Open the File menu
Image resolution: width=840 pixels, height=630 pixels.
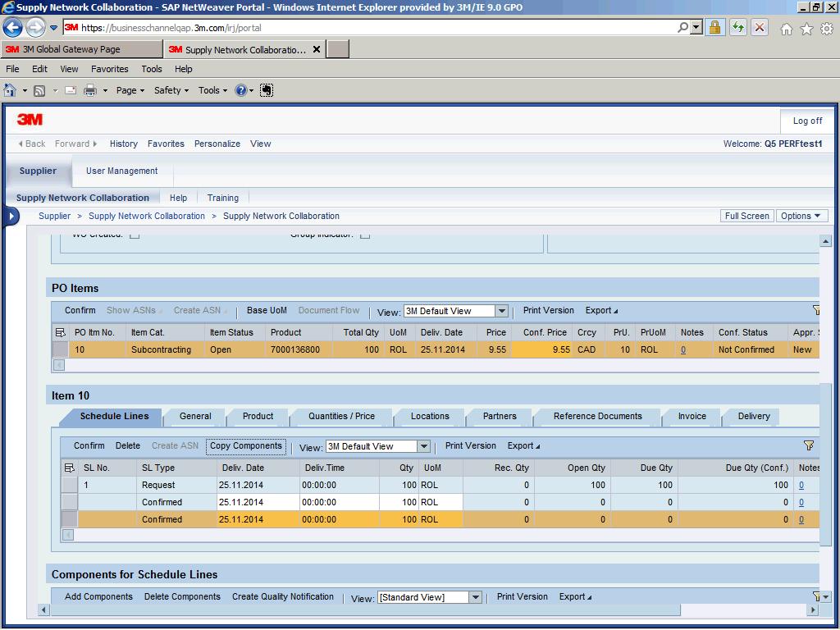12,69
